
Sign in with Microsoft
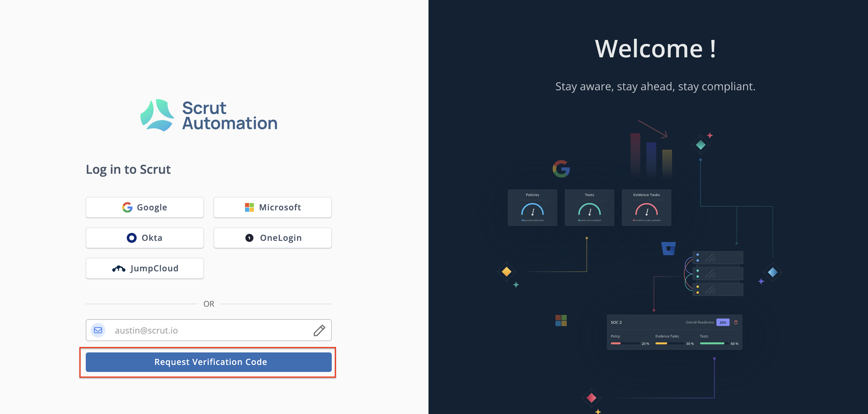tap(272, 207)
